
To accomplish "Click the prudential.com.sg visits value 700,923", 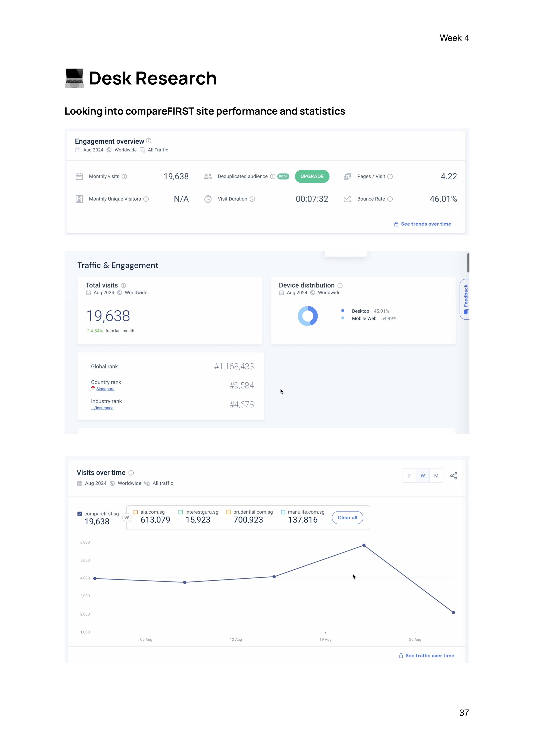I will (248, 520).
